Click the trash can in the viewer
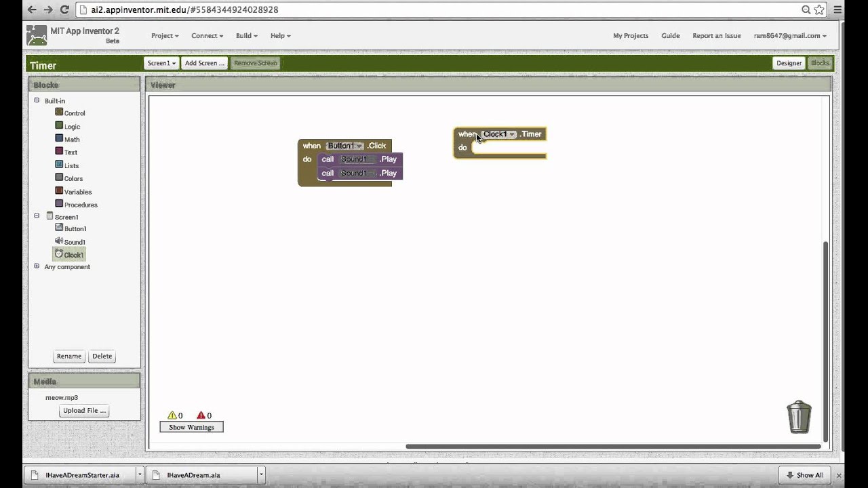 point(799,417)
